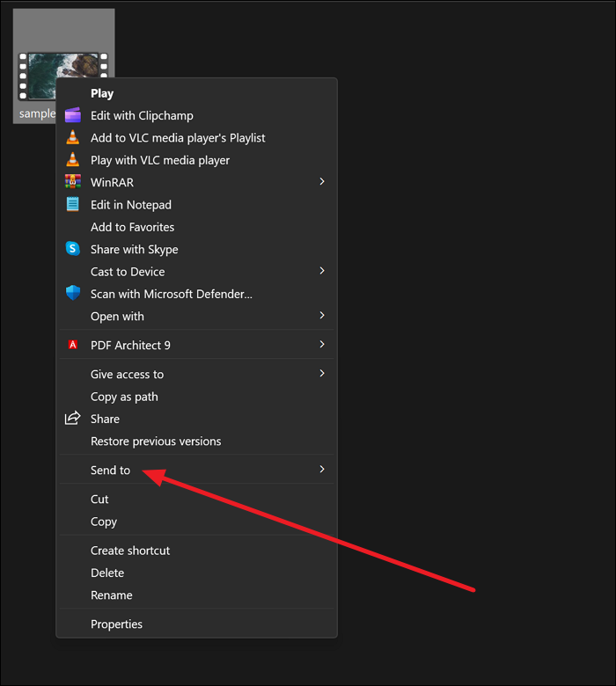Expand the WinRAR submenu arrow
This screenshot has height=686, width=616.
point(322,182)
